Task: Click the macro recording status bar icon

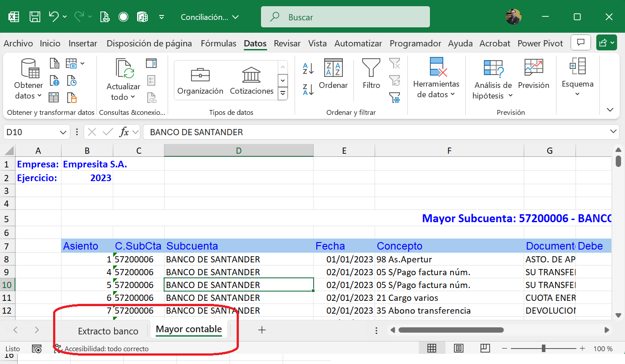Action: point(37,349)
